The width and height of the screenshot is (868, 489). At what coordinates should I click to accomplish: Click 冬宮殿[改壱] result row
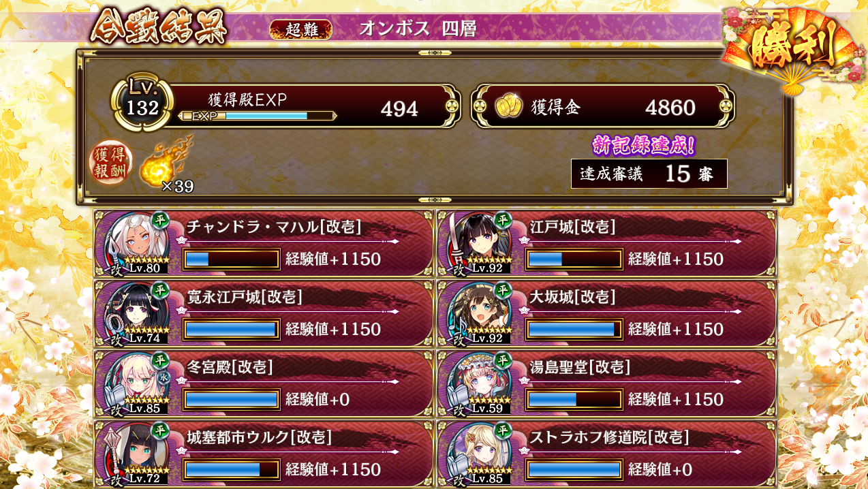[x=264, y=383]
